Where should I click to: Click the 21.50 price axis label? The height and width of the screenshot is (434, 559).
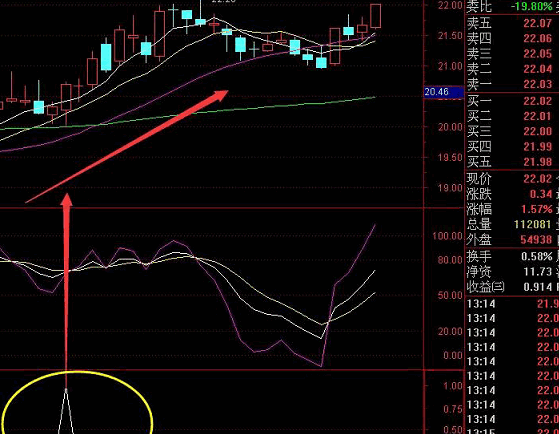pyautogui.click(x=450, y=36)
